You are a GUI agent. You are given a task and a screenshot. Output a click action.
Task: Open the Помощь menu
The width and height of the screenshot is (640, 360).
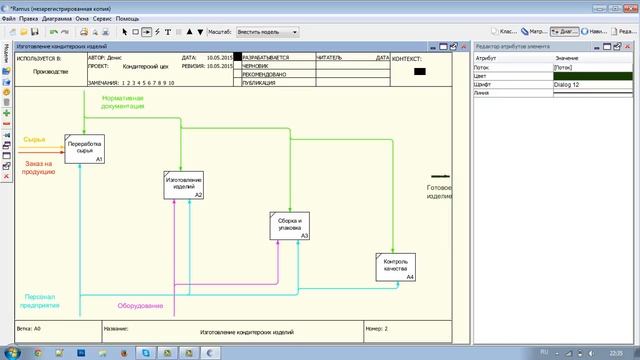click(127, 19)
